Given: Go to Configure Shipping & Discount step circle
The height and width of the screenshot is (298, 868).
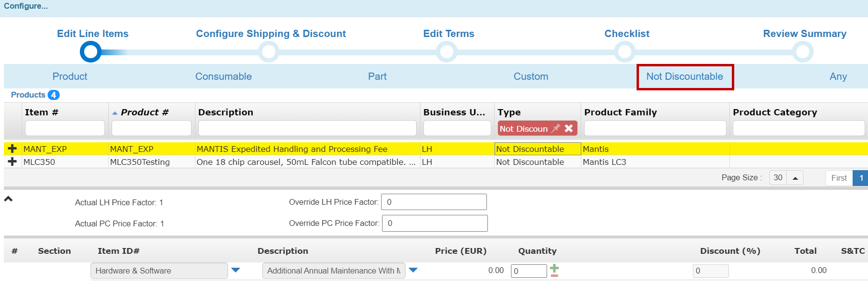Looking at the screenshot, I should (268, 51).
